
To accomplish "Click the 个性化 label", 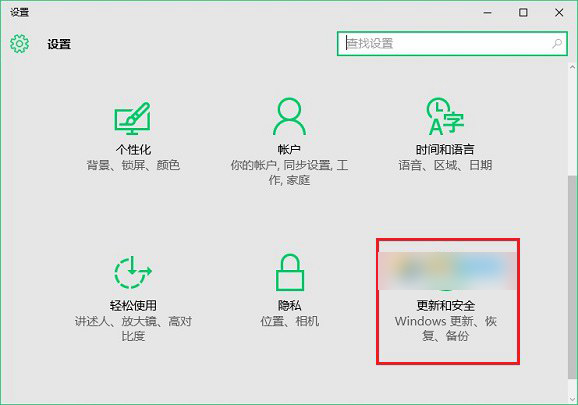I will pyautogui.click(x=133, y=150).
